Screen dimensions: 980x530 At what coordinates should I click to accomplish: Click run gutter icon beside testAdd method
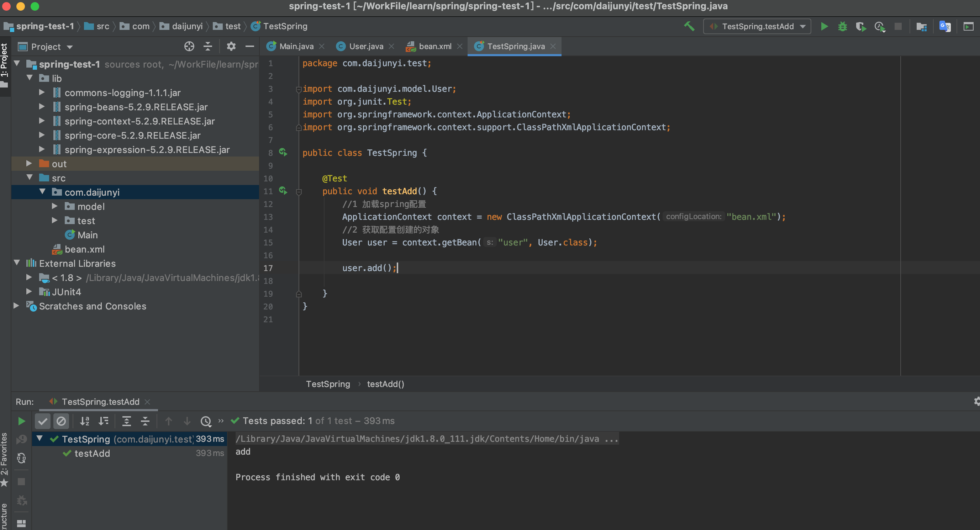(283, 191)
